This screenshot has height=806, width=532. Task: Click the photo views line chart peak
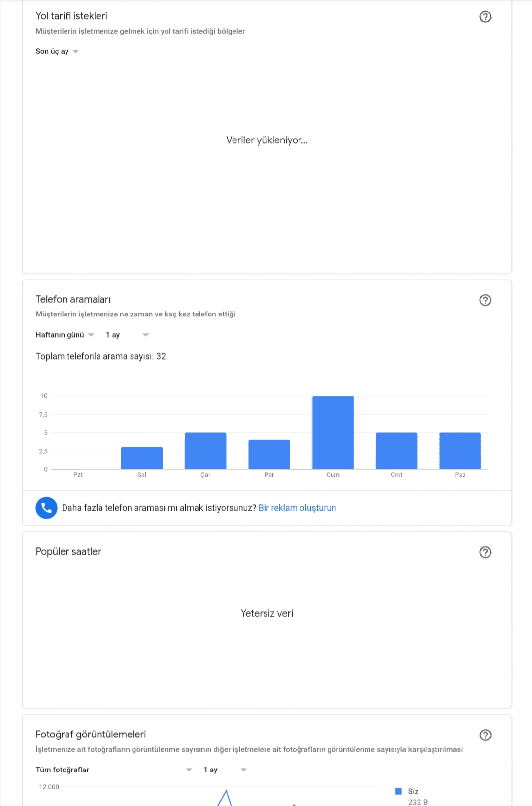click(x=225, y=793)
